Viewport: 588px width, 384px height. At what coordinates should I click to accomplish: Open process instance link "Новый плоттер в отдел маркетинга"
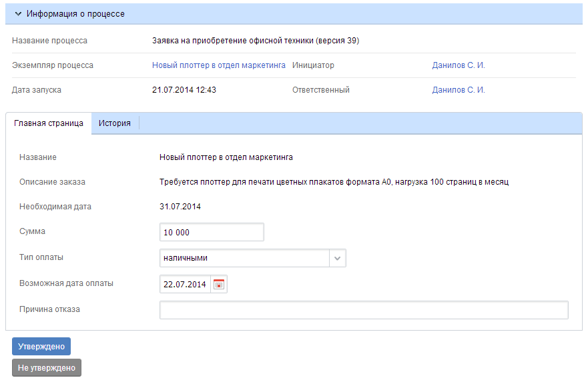click(x=219, y=65)
